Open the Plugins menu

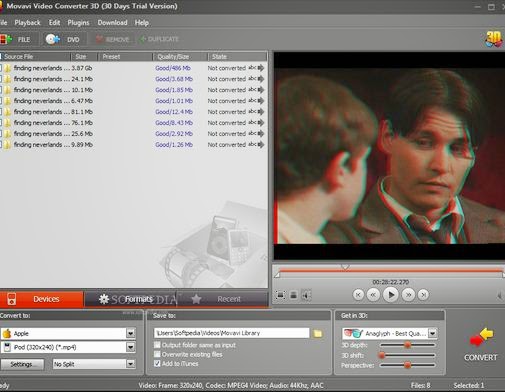tap(78, 23)
